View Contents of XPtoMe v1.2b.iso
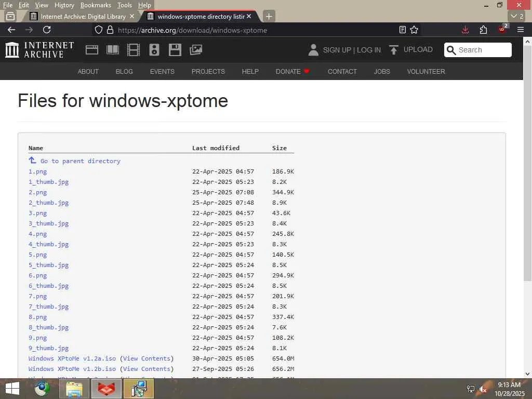Viewport: 532px width, 399px height. pos(147,369)
